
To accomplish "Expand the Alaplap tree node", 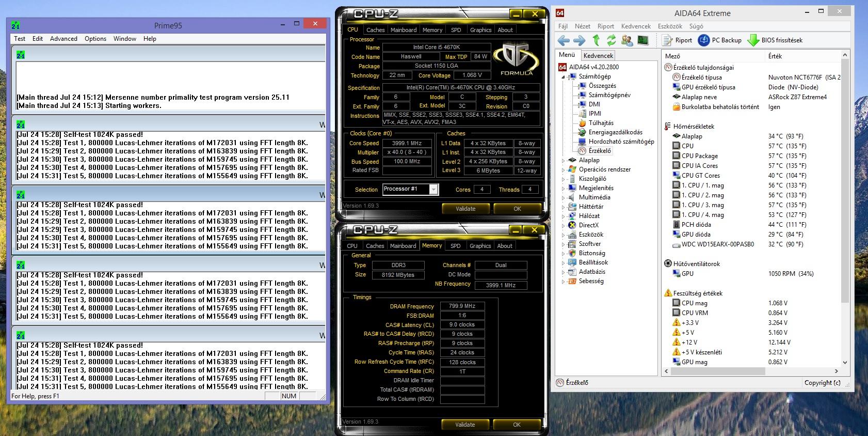I will [x=563, y=160].
